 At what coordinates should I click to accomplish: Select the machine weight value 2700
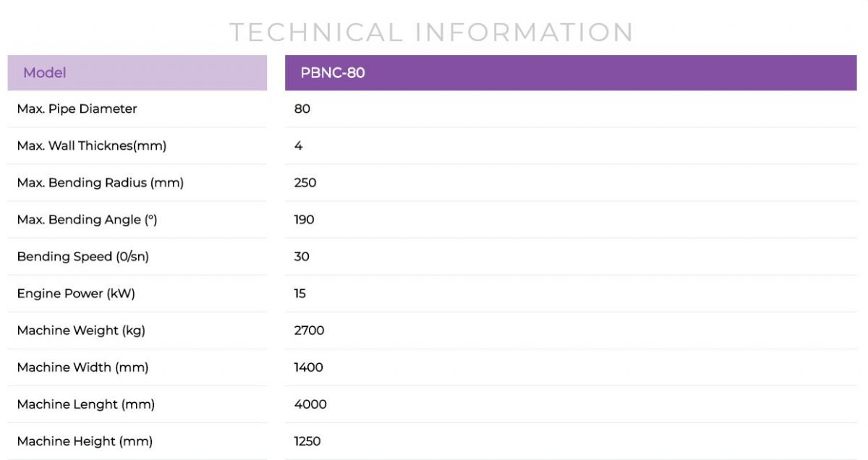(x=310, y=331)
